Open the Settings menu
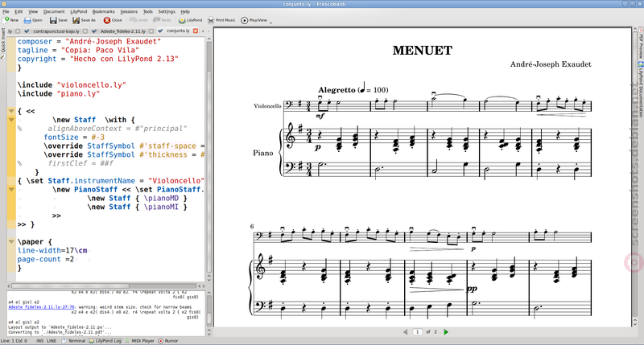This screenshot has width=644, height=345. pos(167,11)
